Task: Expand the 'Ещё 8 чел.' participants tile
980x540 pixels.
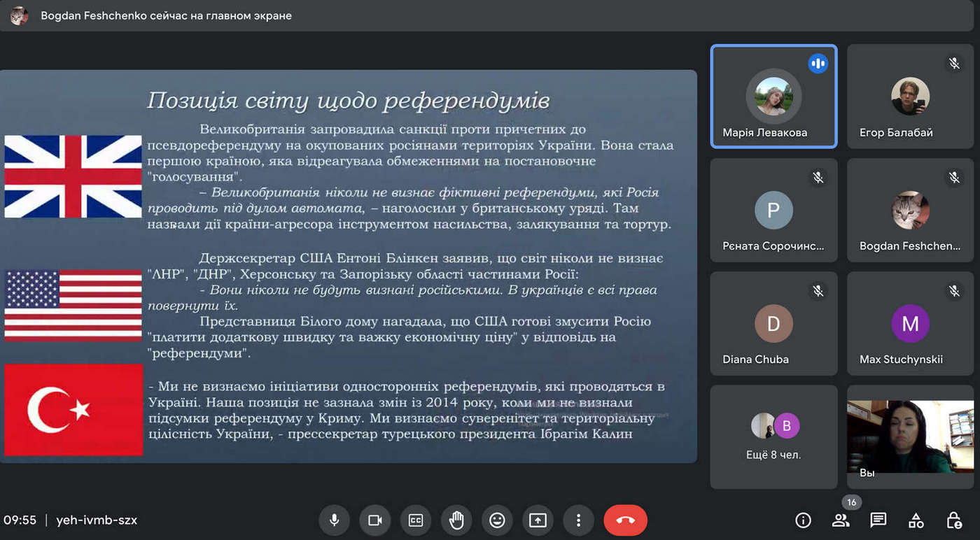Action: 773,436
